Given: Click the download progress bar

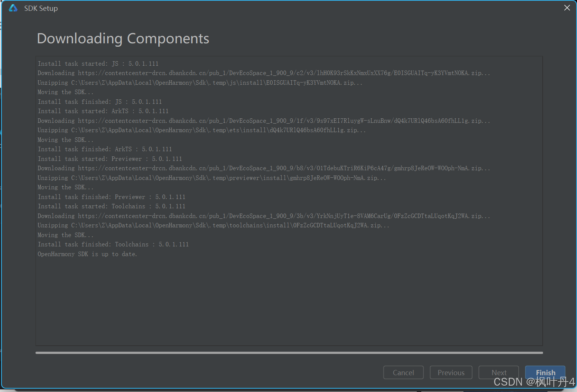Looking at the screenshot, I should [289, 352].
